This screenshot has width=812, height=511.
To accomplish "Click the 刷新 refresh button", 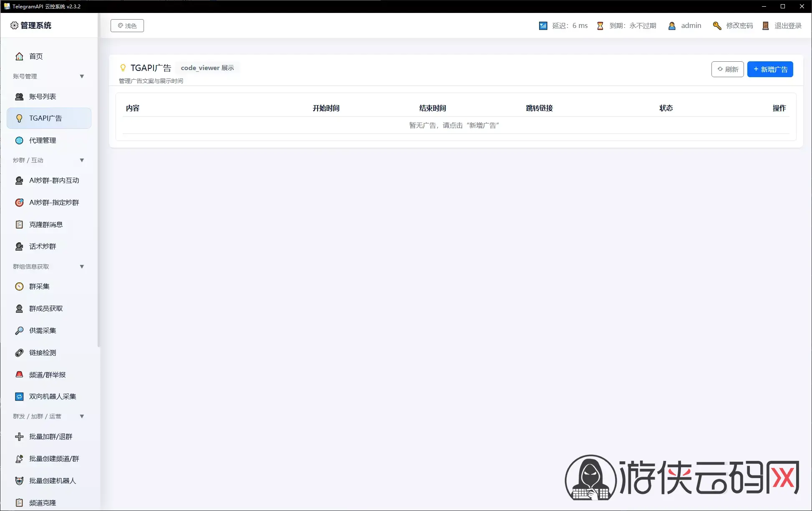I will 727,69.
